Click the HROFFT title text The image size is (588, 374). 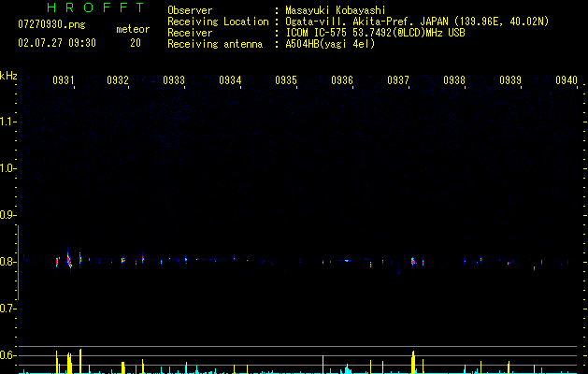click(96, 7)
